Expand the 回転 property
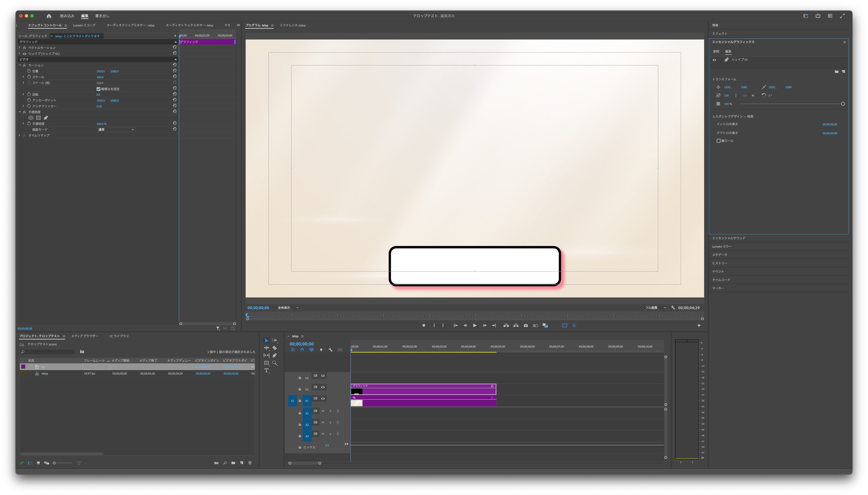 pyautogui.click(x=23, y=94)
